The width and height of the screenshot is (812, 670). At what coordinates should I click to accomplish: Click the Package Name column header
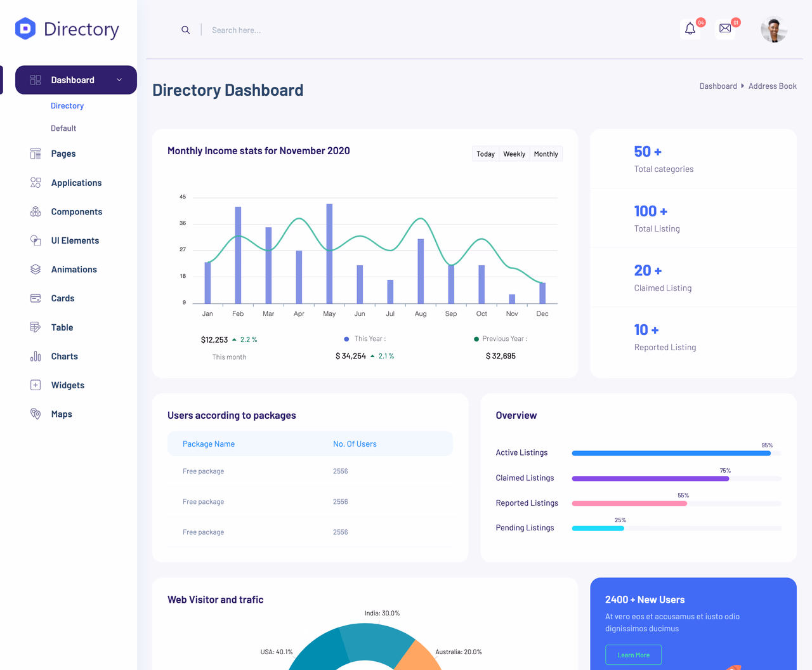(x=209, y=443)
